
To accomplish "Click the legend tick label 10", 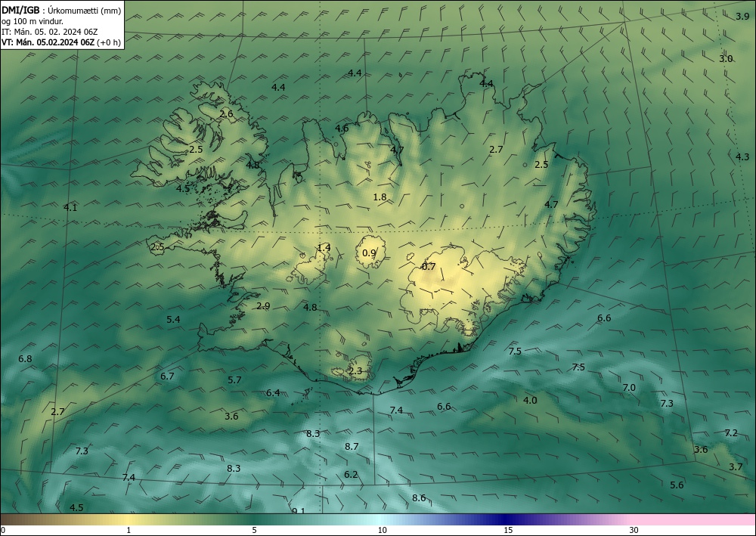I will coord(383,530).
